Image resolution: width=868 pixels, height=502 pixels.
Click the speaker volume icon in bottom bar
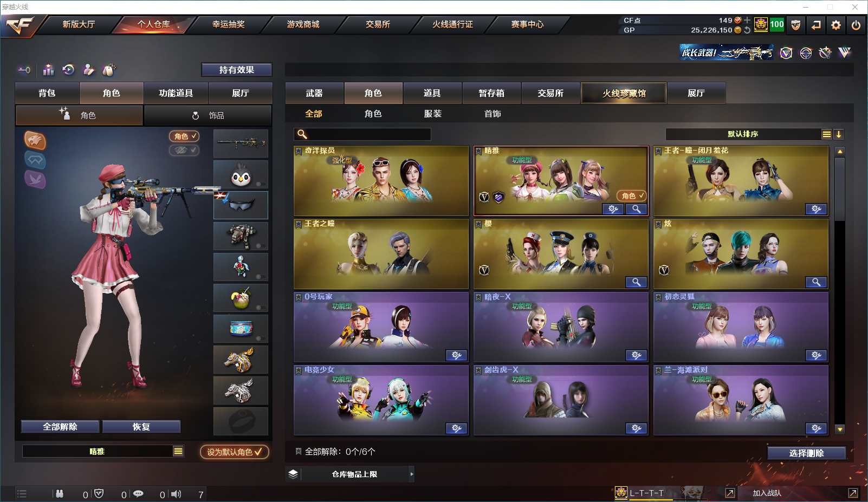(x=176, y=494)
